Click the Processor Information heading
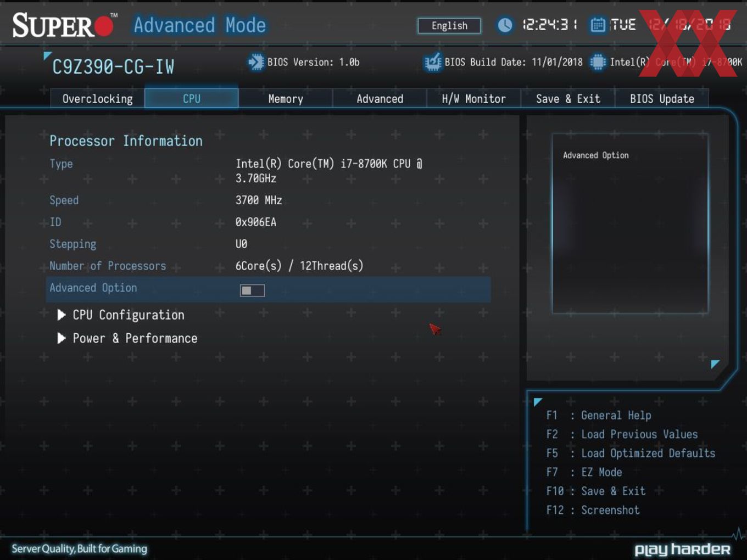Screen dimensions: 747x560 coord(126,141)
